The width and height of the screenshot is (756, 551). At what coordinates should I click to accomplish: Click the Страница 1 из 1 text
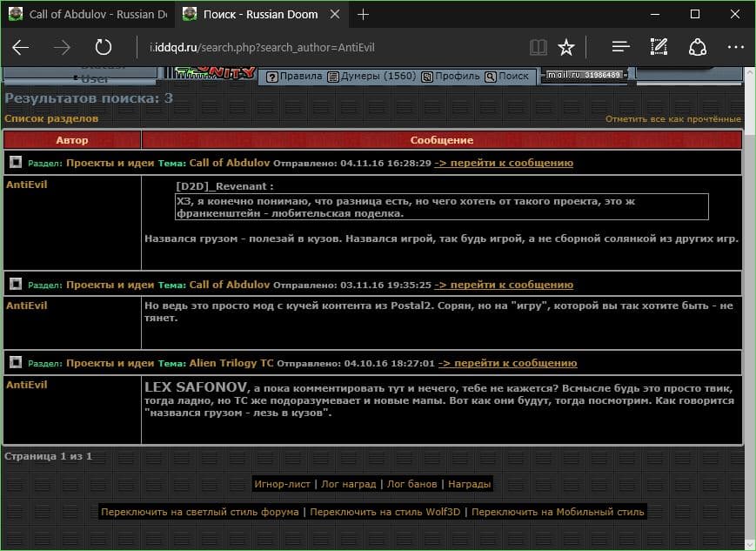pyautogui.click(x=48, y=456)
